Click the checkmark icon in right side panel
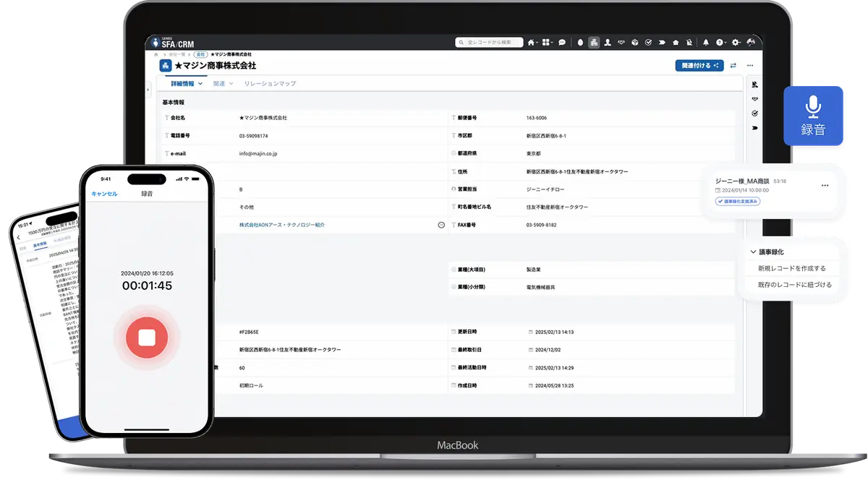 click(755, 113)
